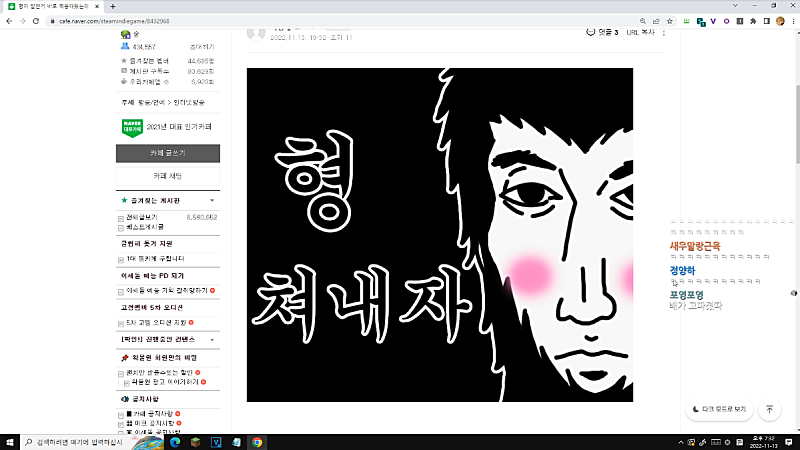The image size is (800, 450).
Task: Open the purple circle extension
Action: coord(727,21)
